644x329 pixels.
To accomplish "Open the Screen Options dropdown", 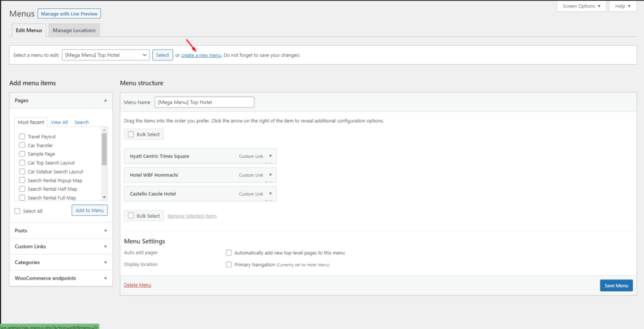I will point(582,6).
